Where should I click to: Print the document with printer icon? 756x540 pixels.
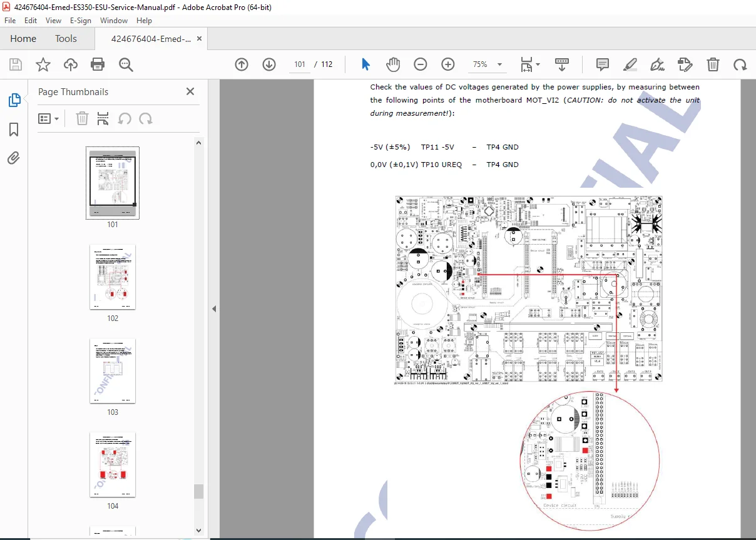[x=98, y=64]
